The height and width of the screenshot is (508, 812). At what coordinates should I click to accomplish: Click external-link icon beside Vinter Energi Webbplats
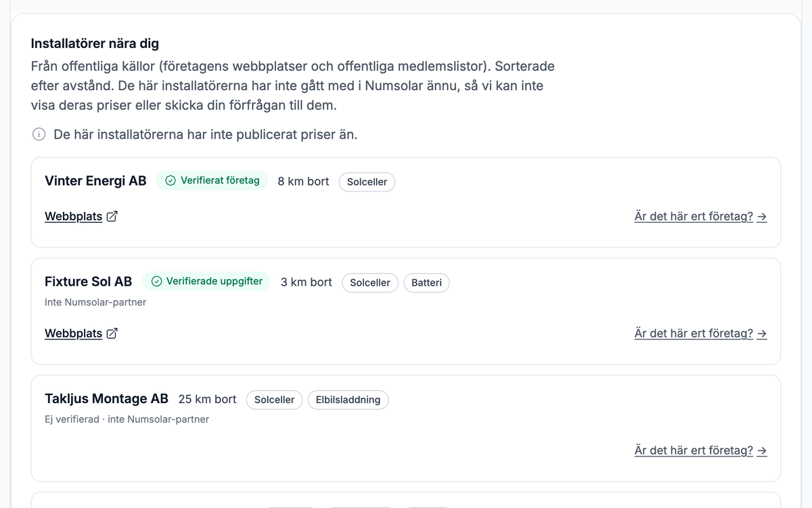pos(112,217)
